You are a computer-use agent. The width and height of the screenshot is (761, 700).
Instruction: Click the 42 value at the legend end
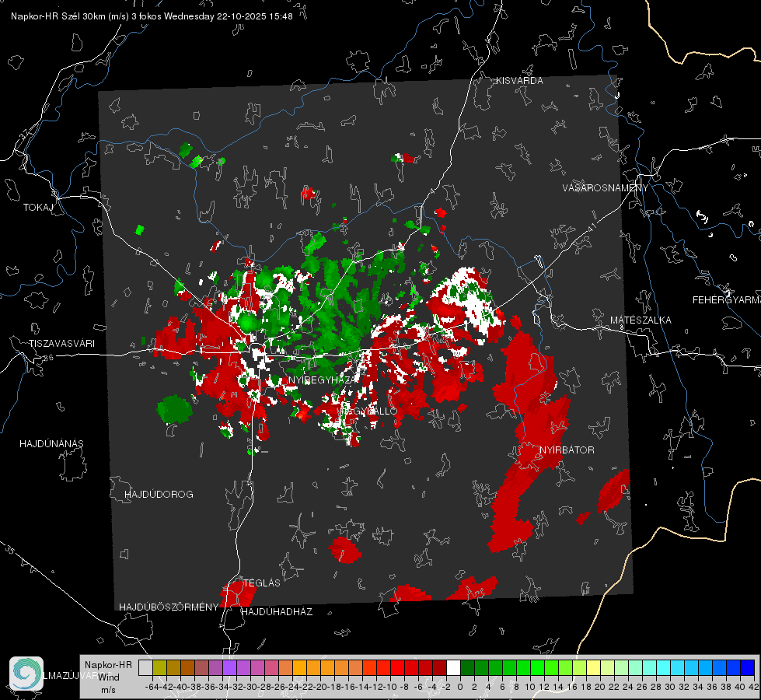click(754, 687)
